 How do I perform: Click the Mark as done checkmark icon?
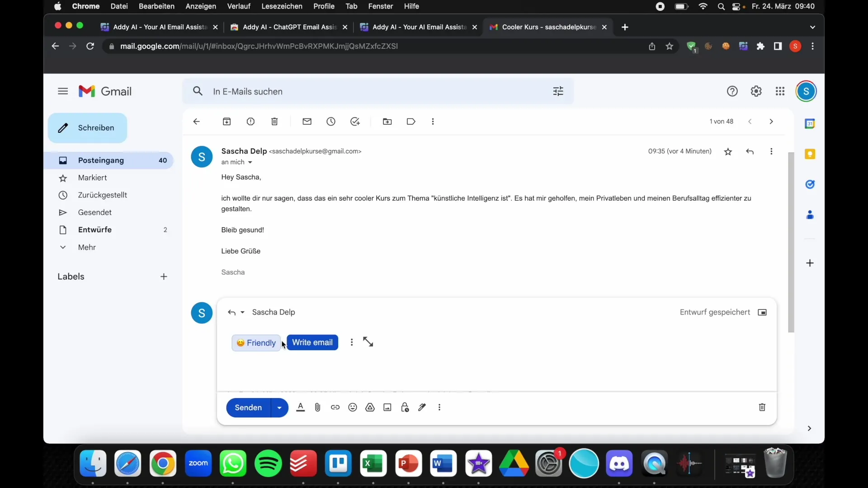click(355, 121)
